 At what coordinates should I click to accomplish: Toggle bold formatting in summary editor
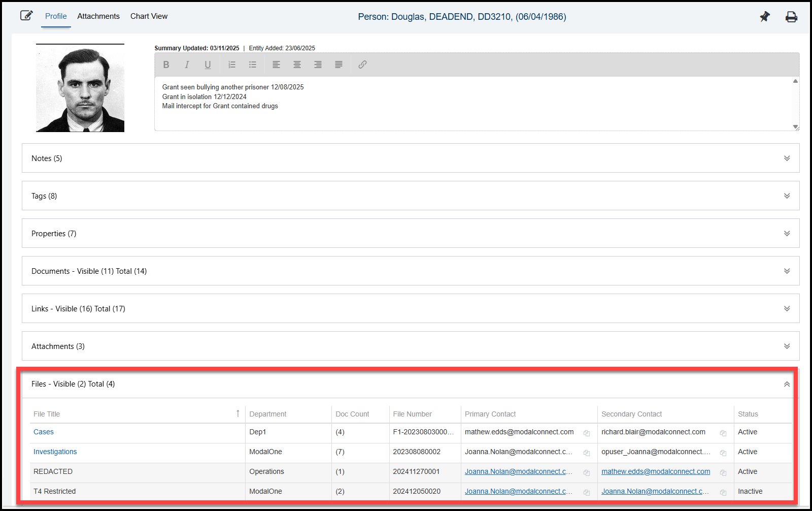click(x=166, y=65)
